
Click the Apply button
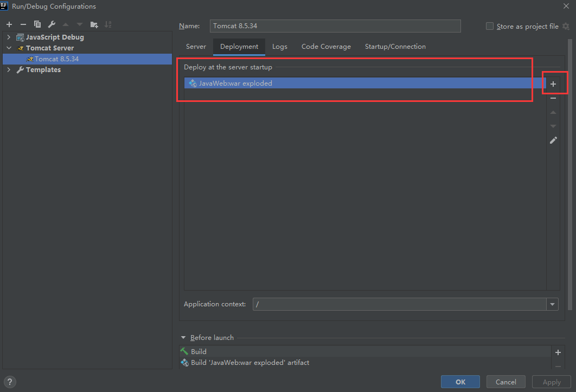[x=552, y=382]
